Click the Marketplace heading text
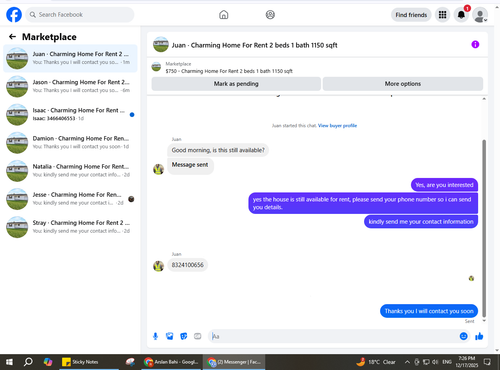The width and height of the screenshot is (500, 370). click(x=49, y=37)
